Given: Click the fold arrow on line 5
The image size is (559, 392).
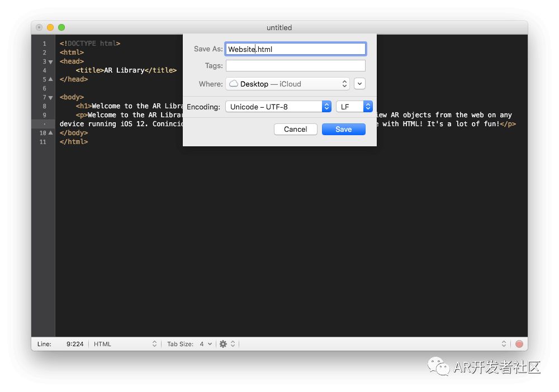Looking at the screenshot, I should point(50,79).
